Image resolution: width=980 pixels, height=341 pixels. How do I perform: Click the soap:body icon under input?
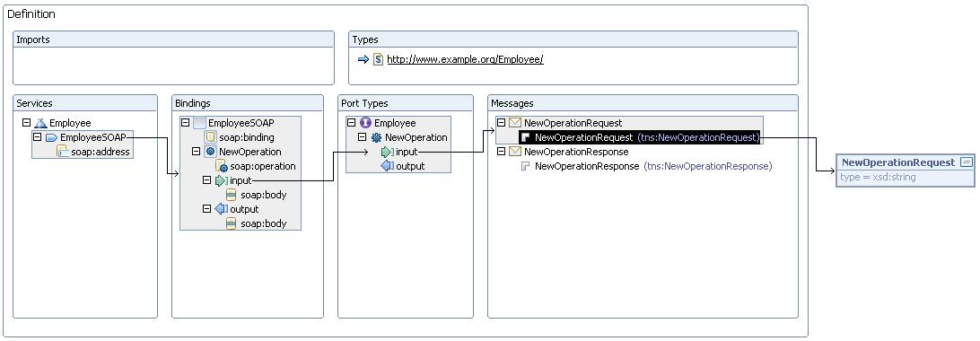232,195
